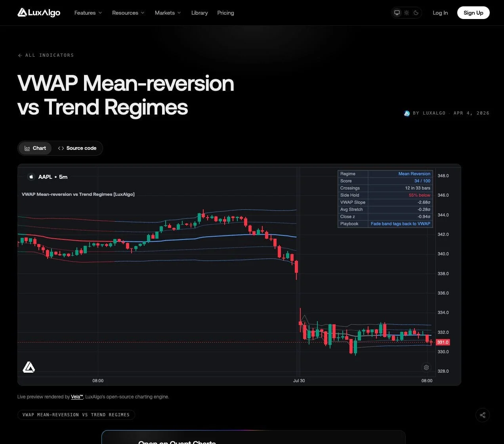Click Fade band tags back to VWAP

pyautogui.click(x=400, y=224)
